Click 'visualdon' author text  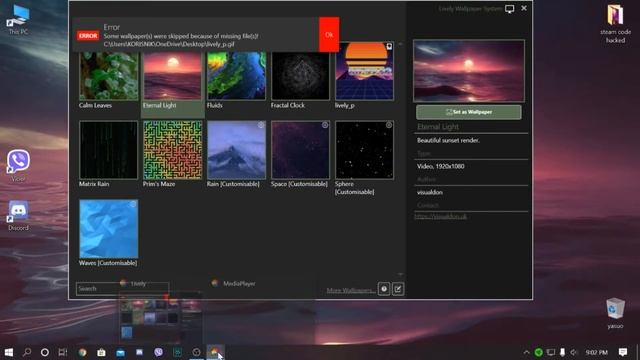(x=429, y=192)
